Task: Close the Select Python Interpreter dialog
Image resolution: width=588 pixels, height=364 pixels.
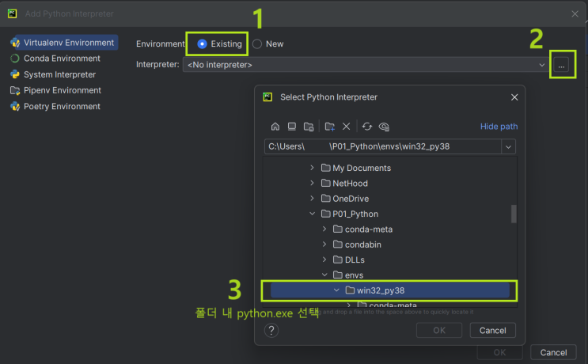Action: click(514, 97)
